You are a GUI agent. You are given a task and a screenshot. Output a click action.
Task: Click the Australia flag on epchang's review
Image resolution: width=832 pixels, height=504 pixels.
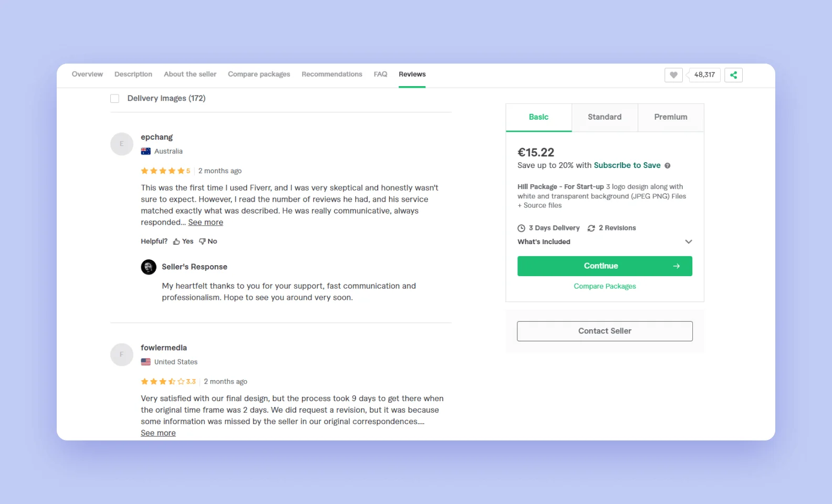pyautogui.click(x=145, y=151)
